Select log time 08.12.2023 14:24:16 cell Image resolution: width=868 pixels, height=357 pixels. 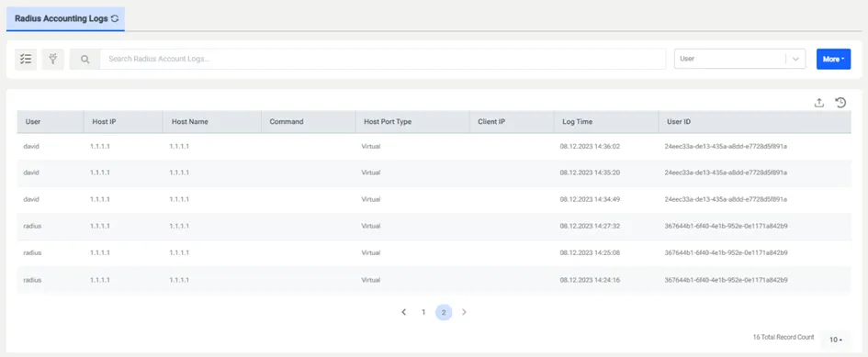(590, 280)
